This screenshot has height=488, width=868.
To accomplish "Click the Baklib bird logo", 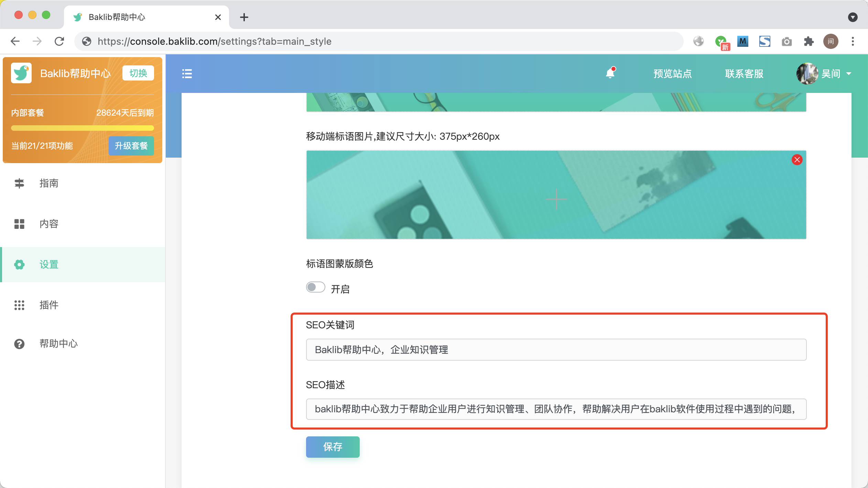I will click(21, 73).
